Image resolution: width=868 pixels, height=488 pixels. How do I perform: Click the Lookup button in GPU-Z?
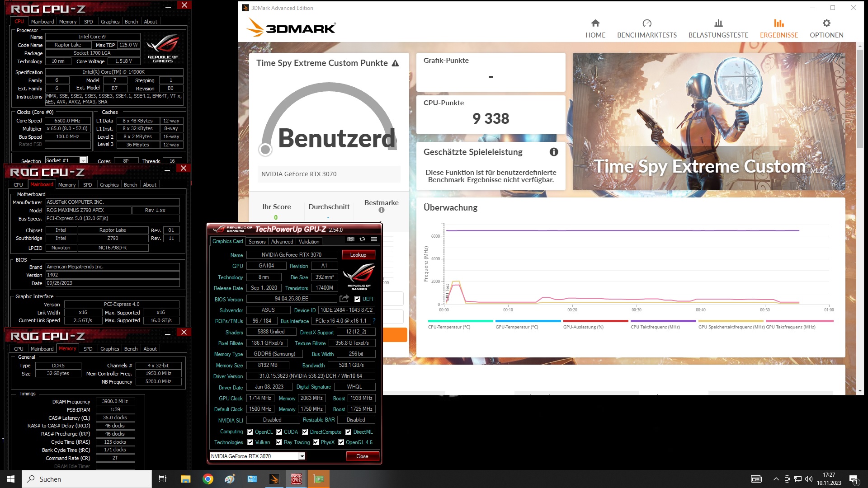point(358,255)
